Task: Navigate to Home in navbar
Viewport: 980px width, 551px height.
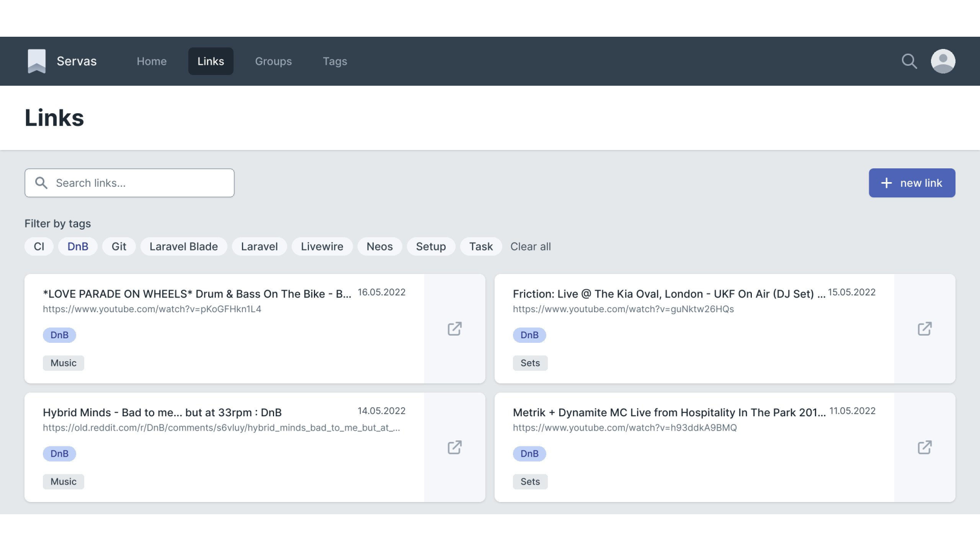Action: coord(152,61)
